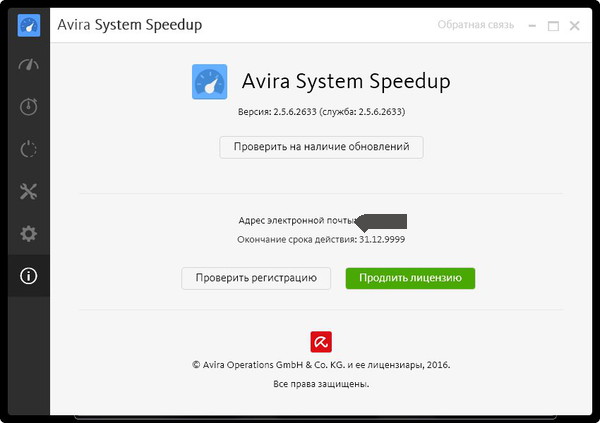Click the Avira Operations GmbH copyright text
Viewport: 600px width, 423px height.
pos(321,365)
